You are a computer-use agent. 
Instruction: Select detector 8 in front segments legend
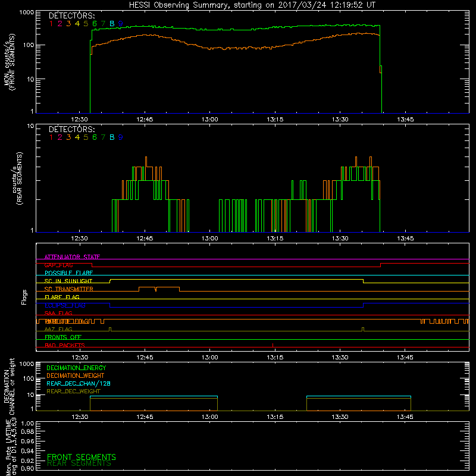pyautogui.click(x=112, y=23)
